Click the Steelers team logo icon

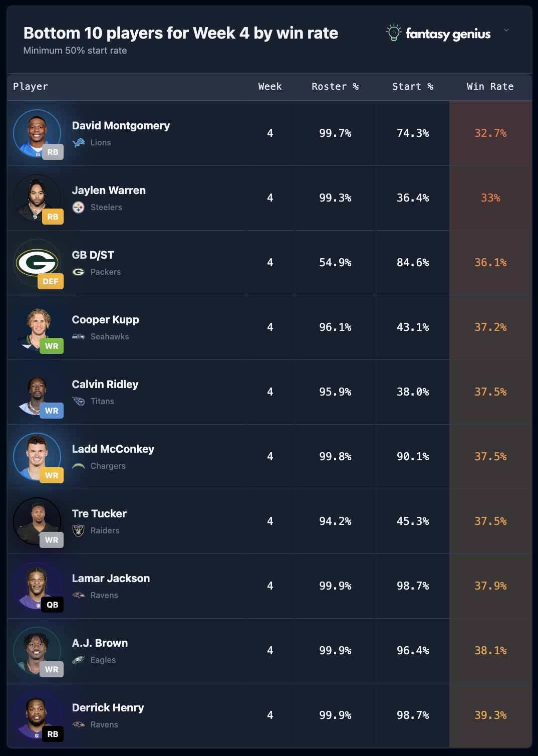(79, 208)
